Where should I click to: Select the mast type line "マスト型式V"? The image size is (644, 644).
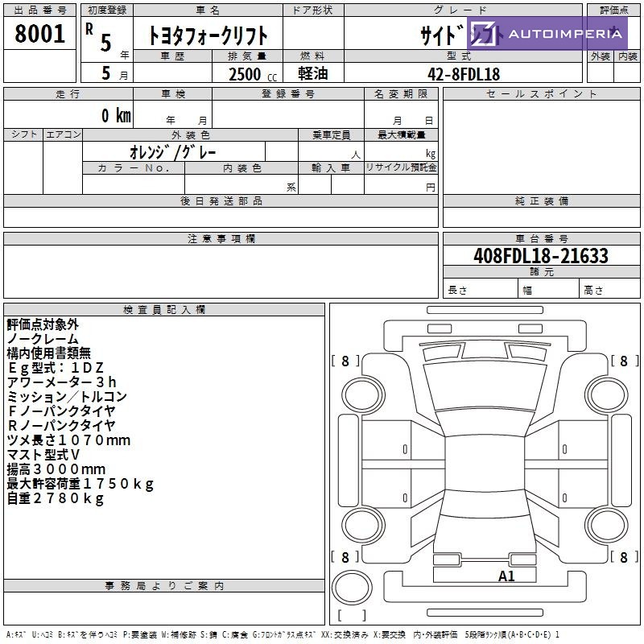tap(43, 455)
